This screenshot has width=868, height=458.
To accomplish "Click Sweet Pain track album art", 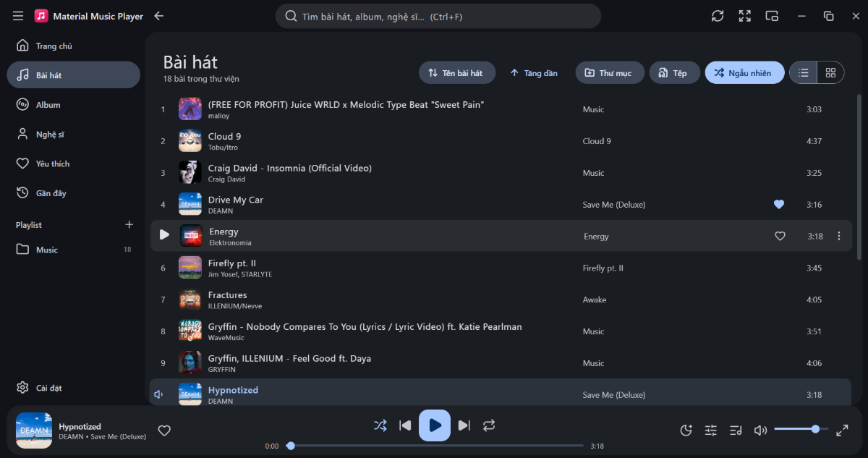I will [190, 109].
